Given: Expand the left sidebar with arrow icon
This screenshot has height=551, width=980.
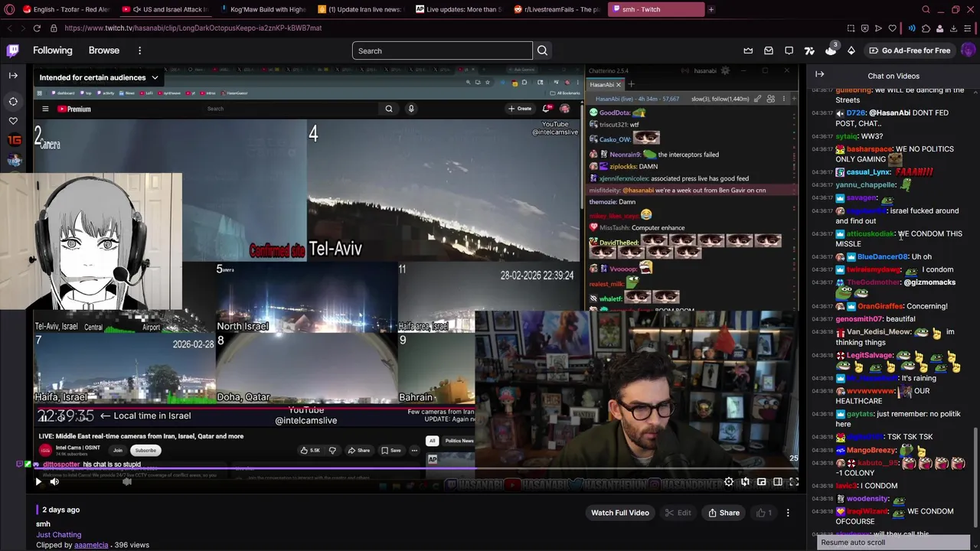Looking at the screenshot, I should click(x=13, y=76).
